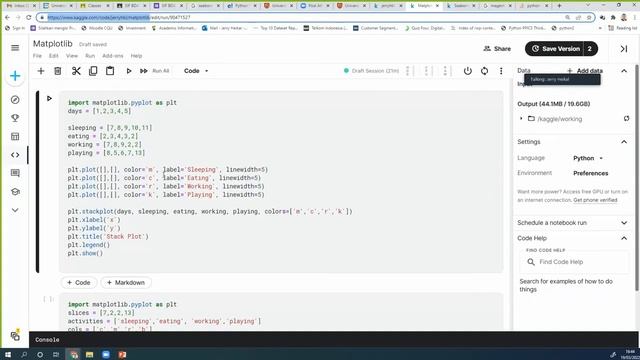640x360 pixels.
Task: Open a new browser tab with plus
Action: point(559,6)
